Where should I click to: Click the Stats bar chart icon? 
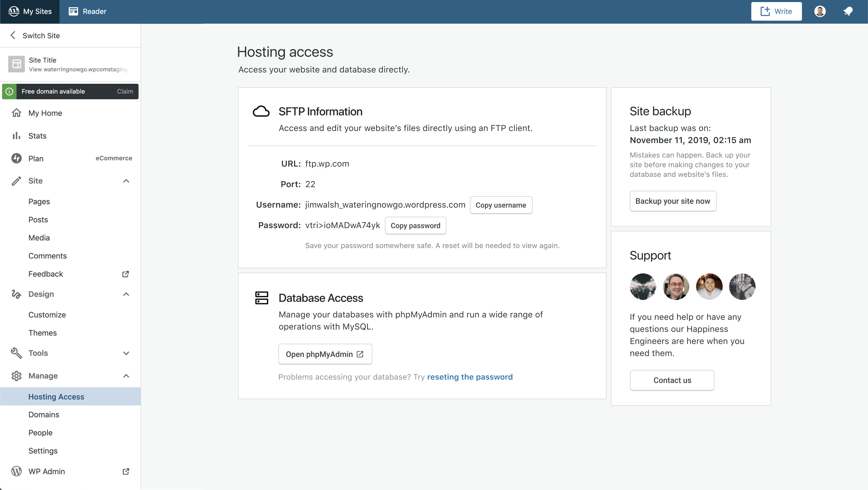click(x=16, y=136)
